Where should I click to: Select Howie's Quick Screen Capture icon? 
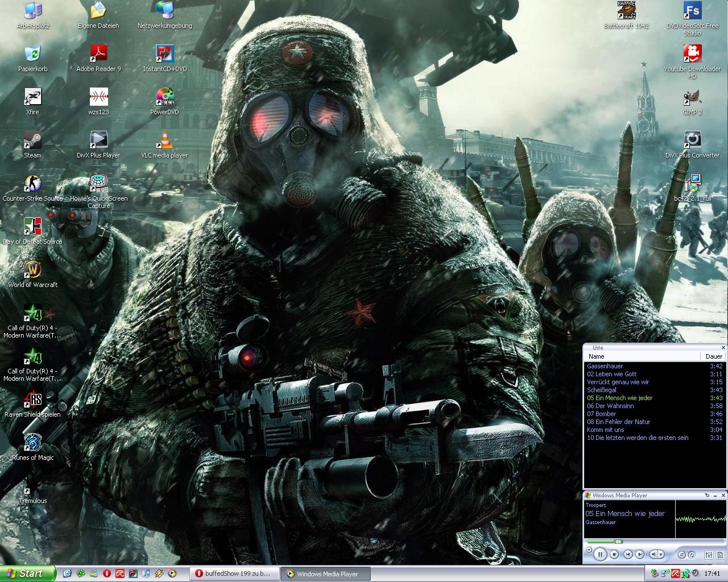pyautogui.click(x=98, y=192)
